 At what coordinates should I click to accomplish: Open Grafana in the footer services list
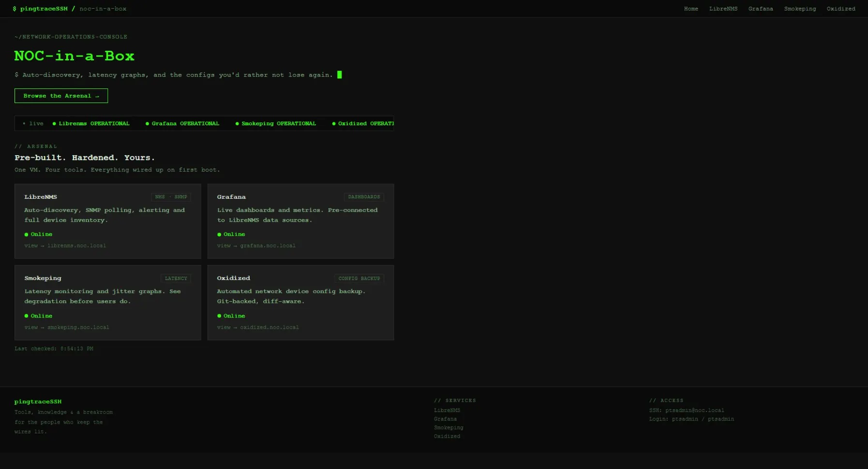[x=445, y=419]
